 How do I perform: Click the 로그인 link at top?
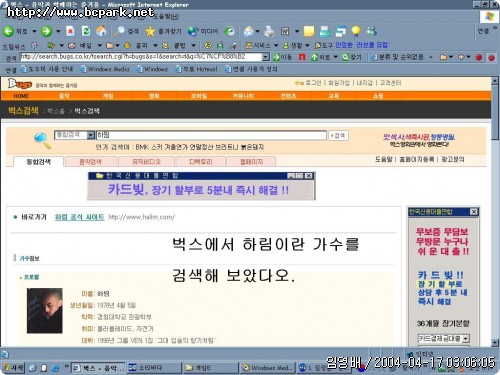point(313,83)
